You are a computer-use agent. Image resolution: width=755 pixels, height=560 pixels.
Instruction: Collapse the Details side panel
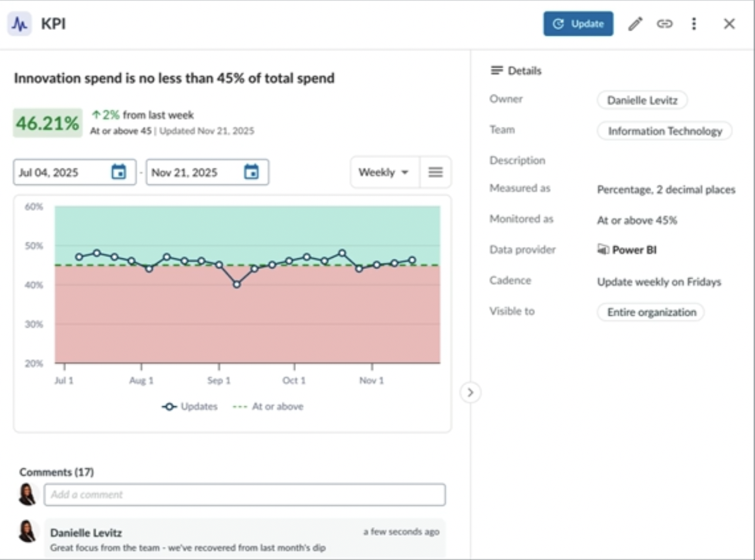click(x=471, y=393)
